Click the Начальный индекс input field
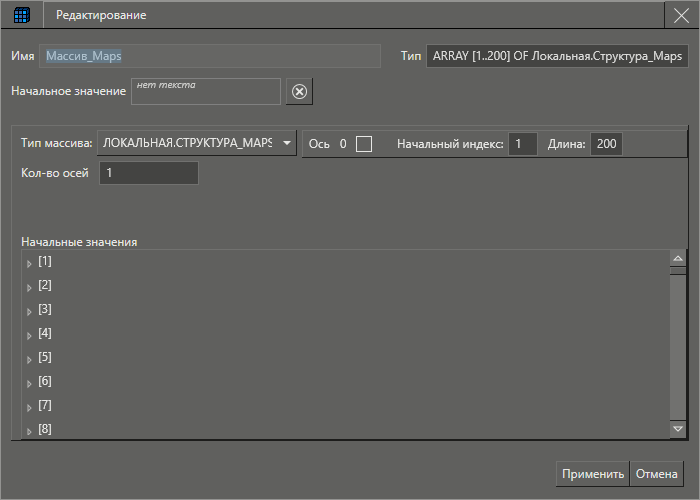The image size is (700, 500). coord(522,144)
